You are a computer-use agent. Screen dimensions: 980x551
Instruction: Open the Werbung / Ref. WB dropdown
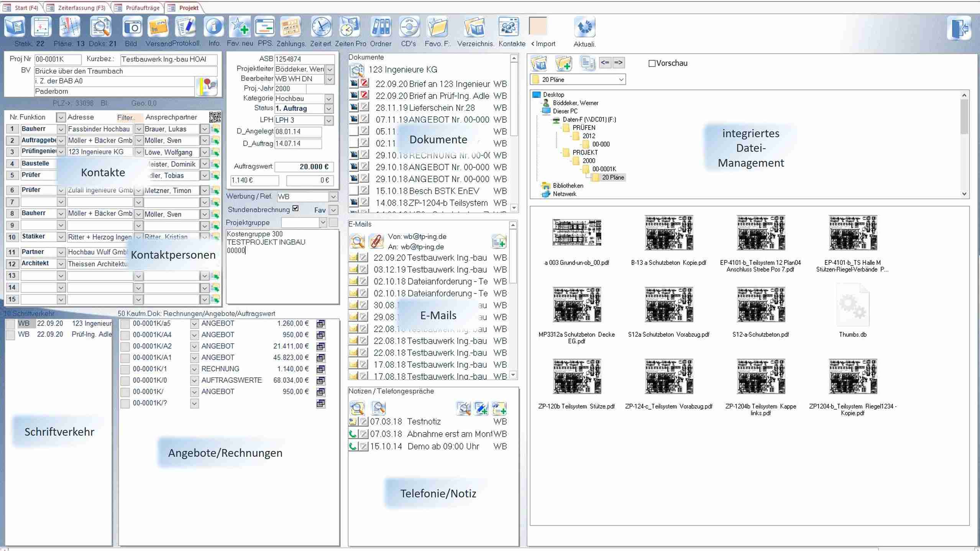pyautogui.click(x=333, y=197)
